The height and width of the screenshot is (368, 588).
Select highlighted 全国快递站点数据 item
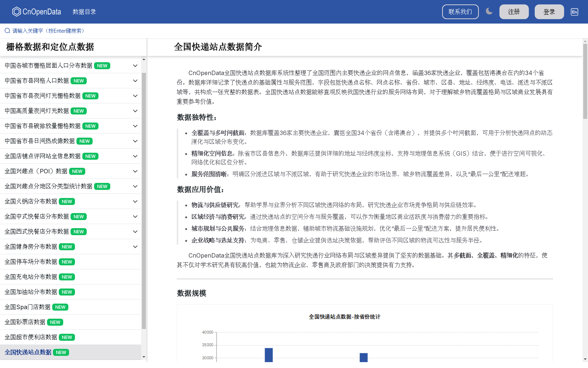71,352
